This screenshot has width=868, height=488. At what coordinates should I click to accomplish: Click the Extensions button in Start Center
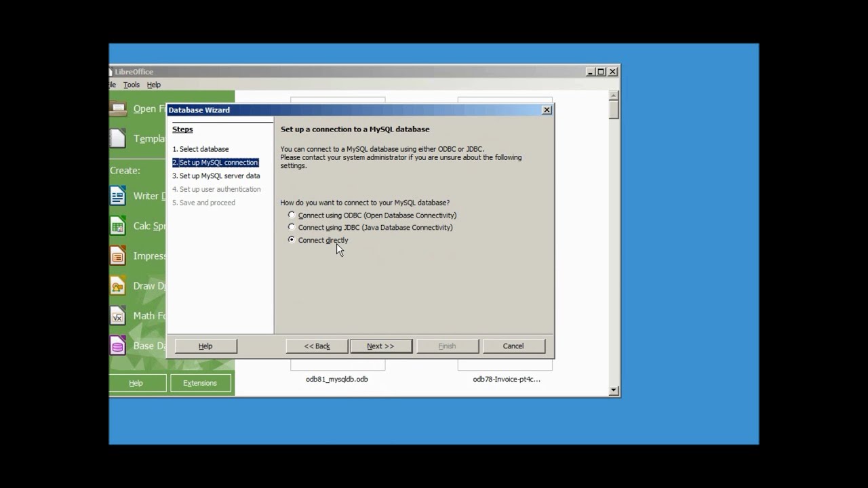coord(200,383)
